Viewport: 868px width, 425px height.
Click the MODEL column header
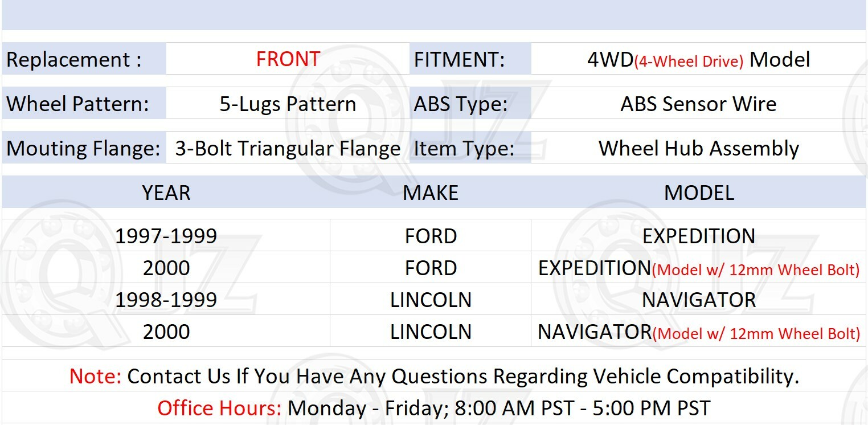(699, 193)
